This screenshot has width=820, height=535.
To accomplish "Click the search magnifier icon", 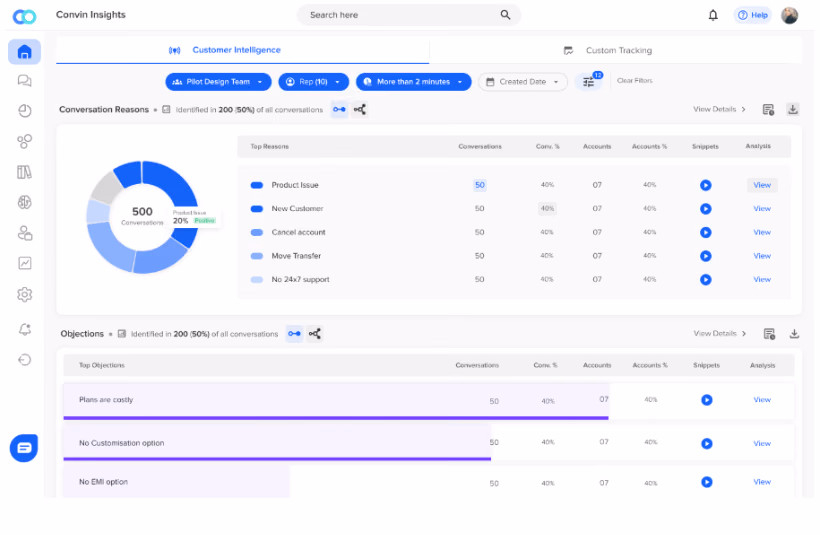I will point(505,15).
